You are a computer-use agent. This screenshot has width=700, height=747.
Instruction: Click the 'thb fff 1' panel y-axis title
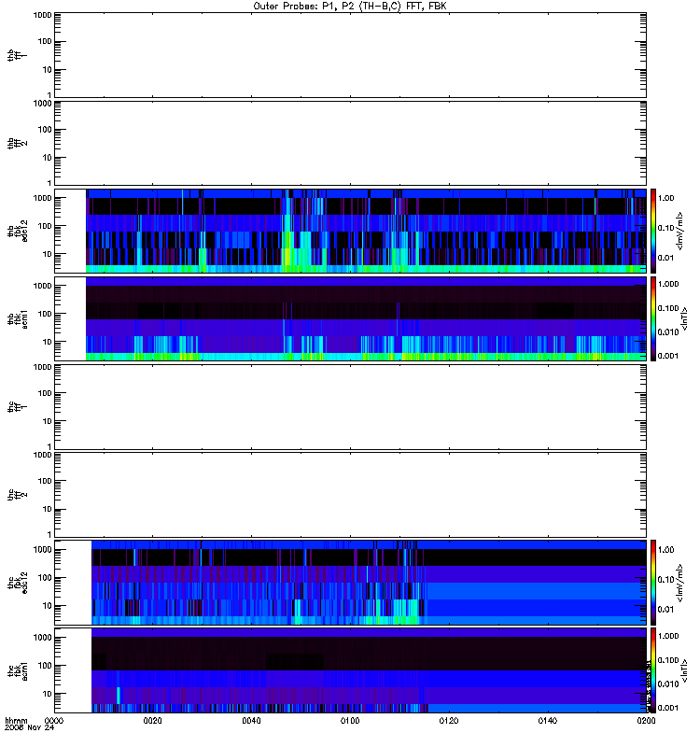17,55
